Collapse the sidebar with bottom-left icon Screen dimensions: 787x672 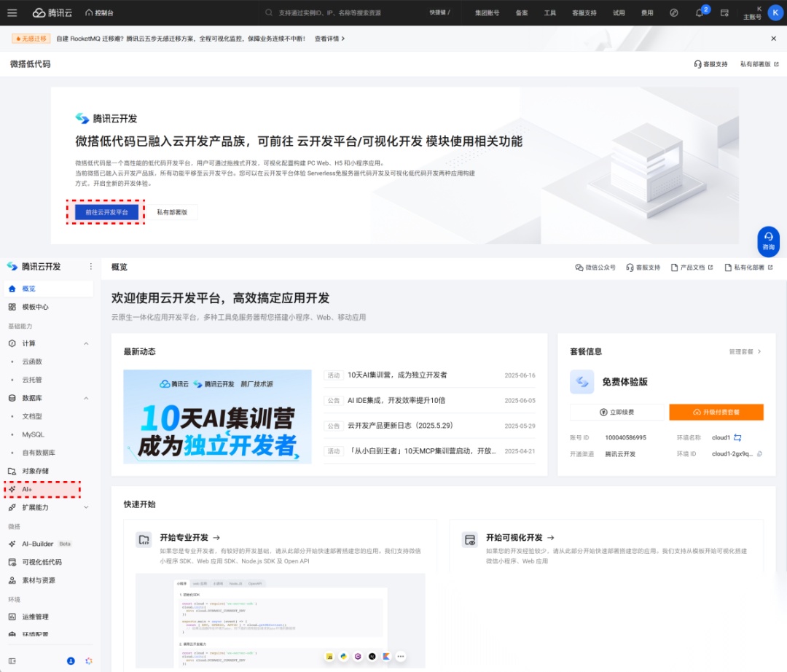tap(12, 661)
